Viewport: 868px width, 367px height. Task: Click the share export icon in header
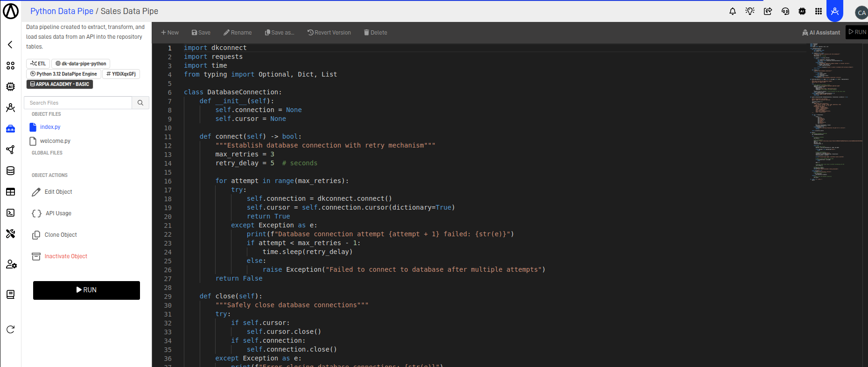click(768, 11)
